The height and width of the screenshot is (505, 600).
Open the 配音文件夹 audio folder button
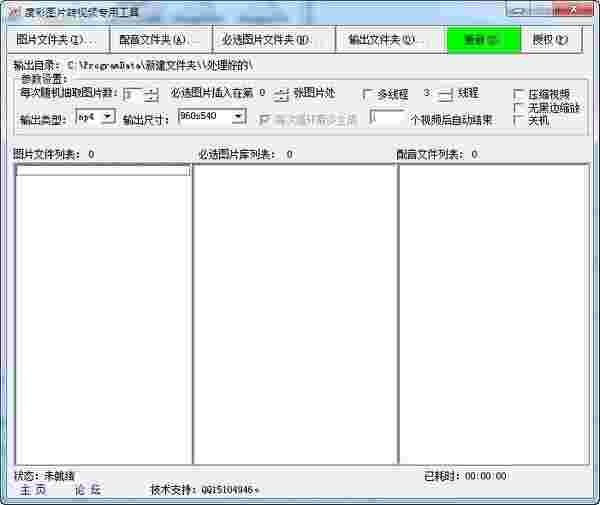pos(161,39)
